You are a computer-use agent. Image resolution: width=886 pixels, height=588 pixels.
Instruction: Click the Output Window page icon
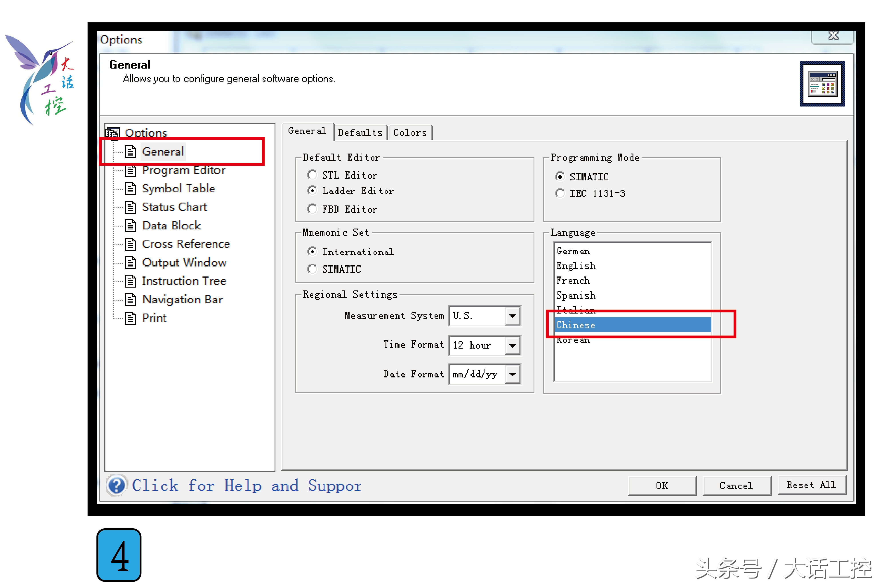130,263
